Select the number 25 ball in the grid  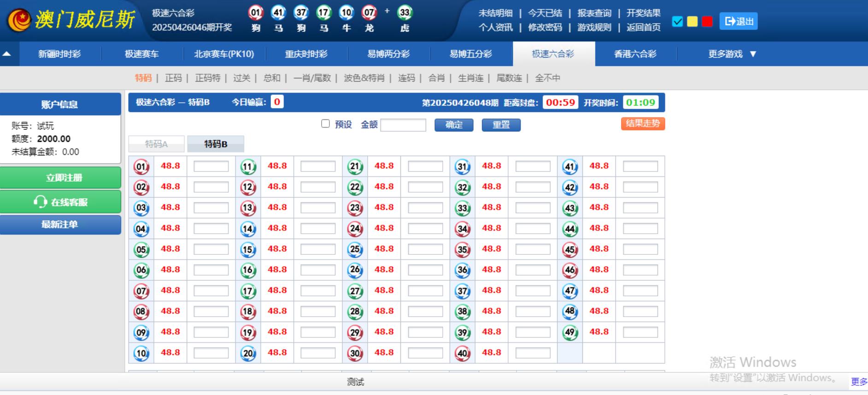coord(355,249)
